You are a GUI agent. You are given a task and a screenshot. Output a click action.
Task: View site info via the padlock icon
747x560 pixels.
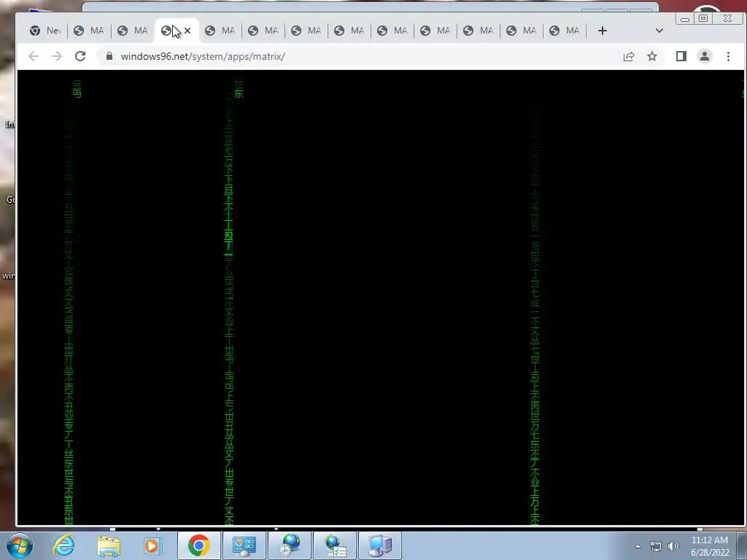[109, 56]
